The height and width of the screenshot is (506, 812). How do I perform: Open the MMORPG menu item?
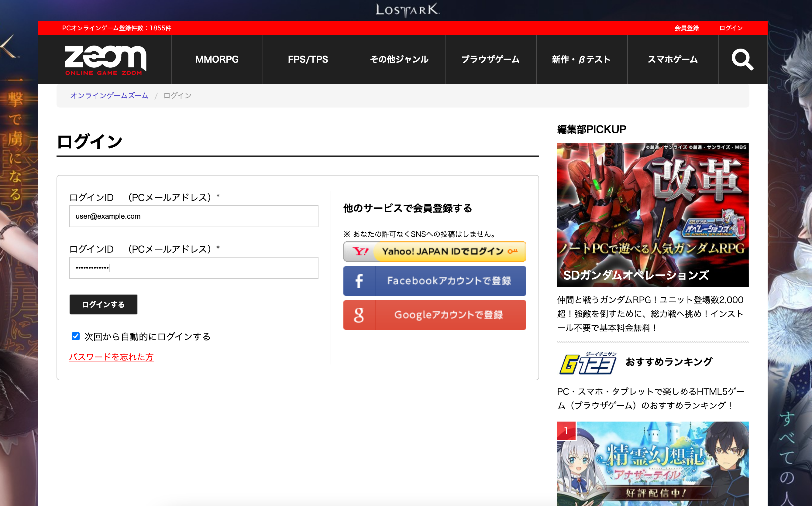tap(217, 60)
